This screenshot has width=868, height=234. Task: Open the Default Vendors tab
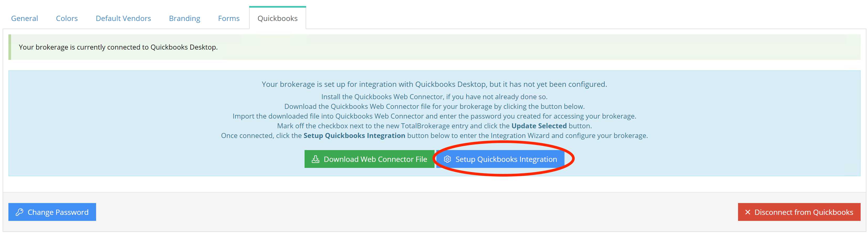123,19
